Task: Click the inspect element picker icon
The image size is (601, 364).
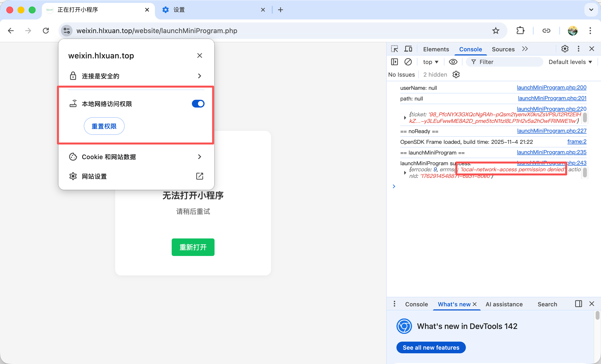Action: (x=394, y=49)
